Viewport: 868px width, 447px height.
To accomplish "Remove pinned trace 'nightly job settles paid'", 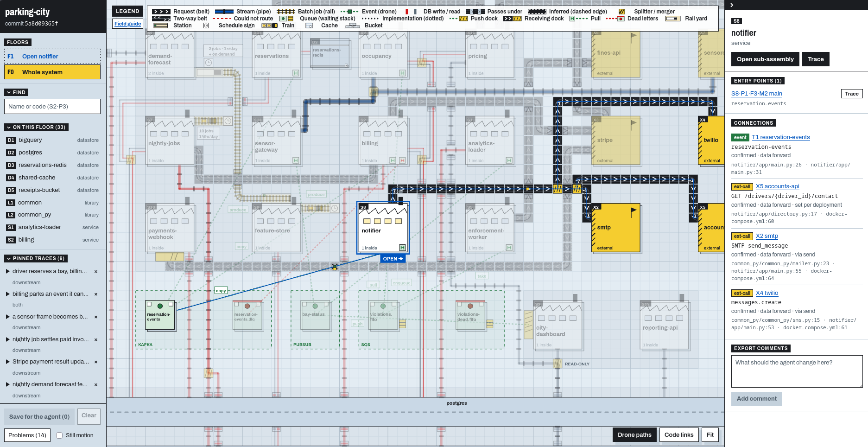I will pos(96,340).
